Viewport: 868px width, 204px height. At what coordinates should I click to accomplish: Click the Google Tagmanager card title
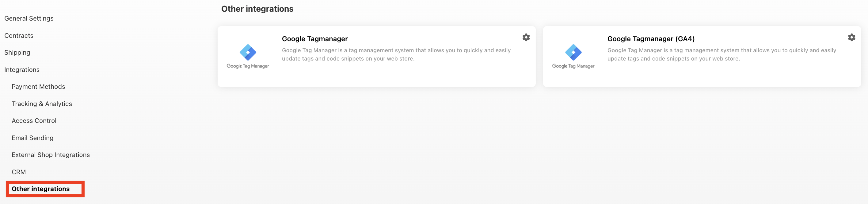tap(315, 39)
